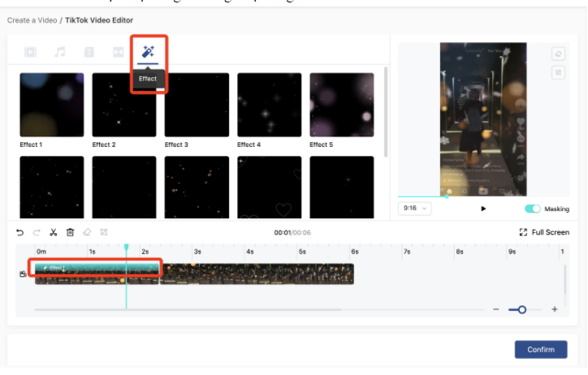Viewport: 588px width, 375px height.
Task: Pick the hearts effect thumbnail in second row
Action: 269,187
